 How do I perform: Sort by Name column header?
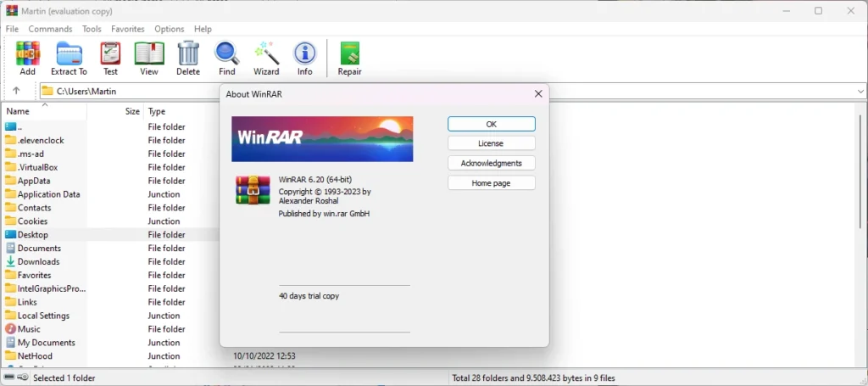(x=19, y=111)
